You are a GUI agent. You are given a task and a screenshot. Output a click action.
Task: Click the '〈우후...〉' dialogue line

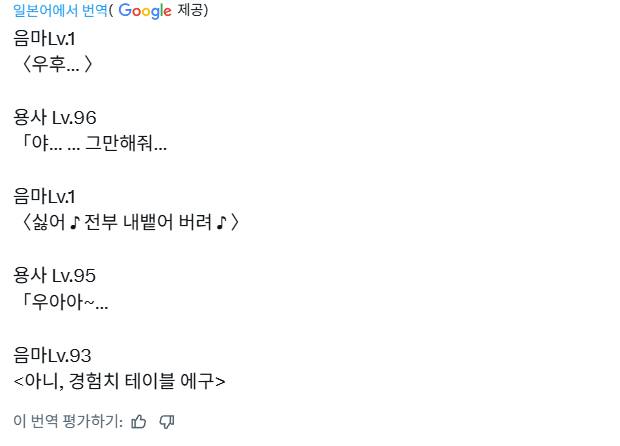pos(56,65)
